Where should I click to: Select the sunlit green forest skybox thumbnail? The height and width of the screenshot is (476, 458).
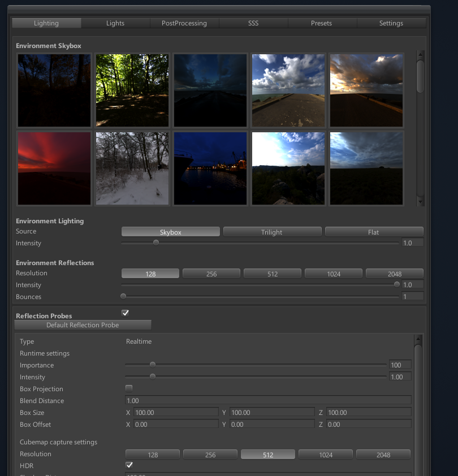[x=132, y=90]
